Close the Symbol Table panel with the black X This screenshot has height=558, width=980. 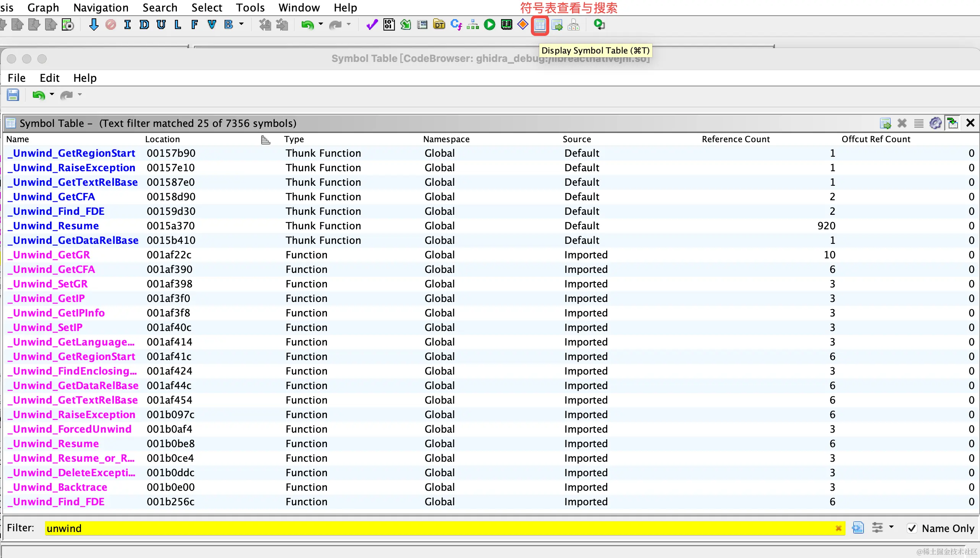tap(970, 123)
